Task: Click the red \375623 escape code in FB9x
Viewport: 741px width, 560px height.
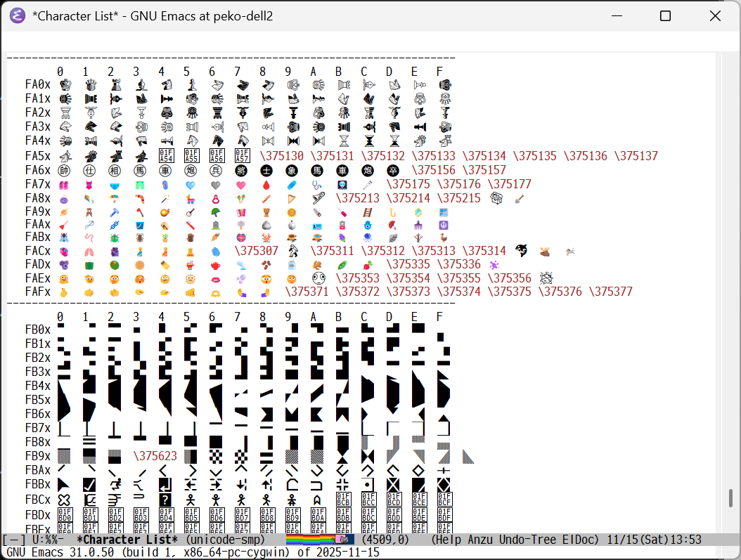Action: [155, 455]
